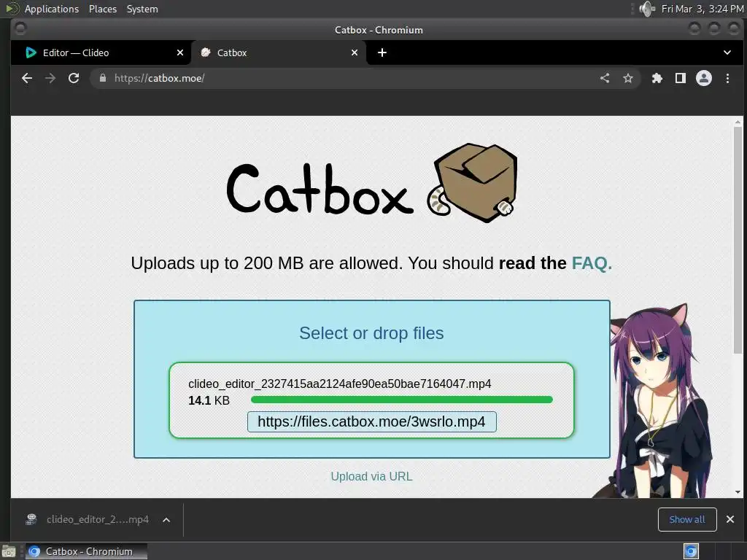Open the System menu

(142, 9)
